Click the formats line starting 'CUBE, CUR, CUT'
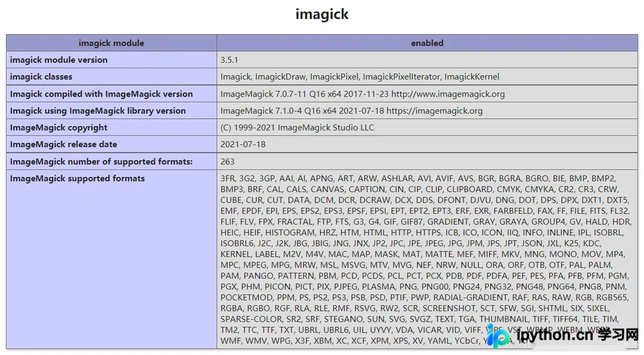 [x=425, y=200]
